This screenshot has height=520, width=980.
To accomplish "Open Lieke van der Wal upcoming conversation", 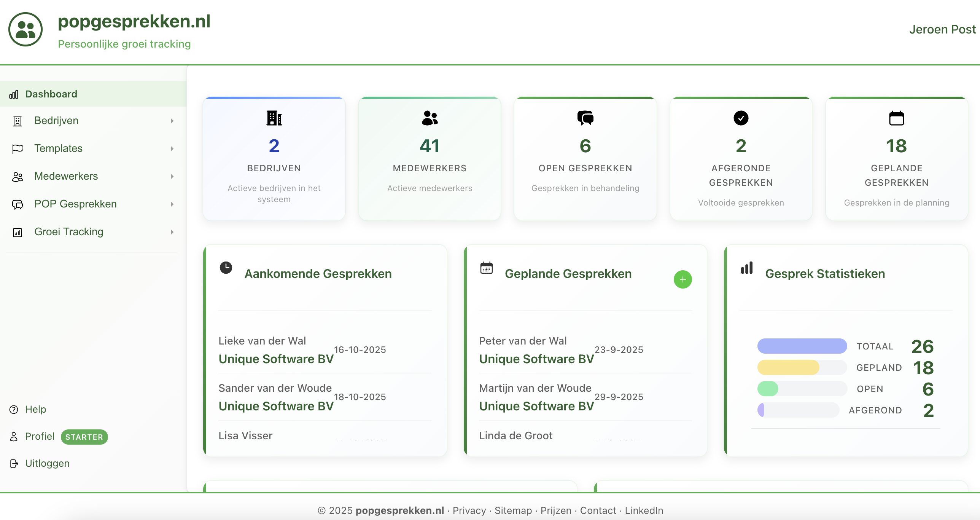I will point(262,341).
